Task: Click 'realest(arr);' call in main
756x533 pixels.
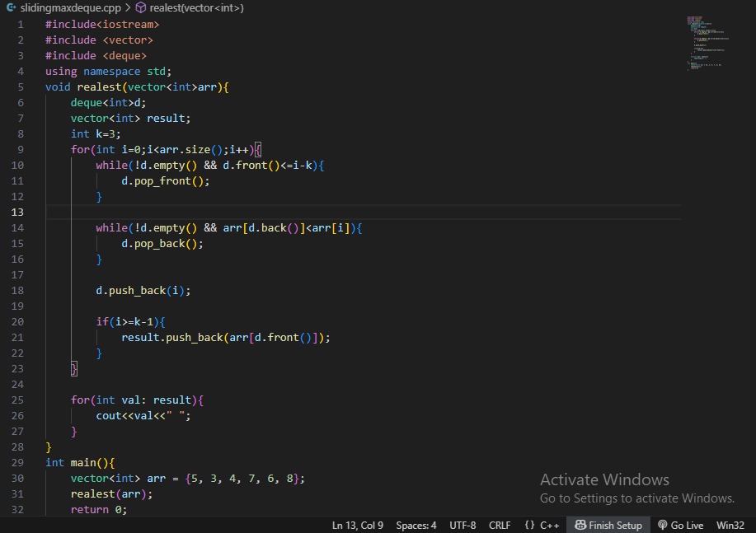Action: pos(112,494)
